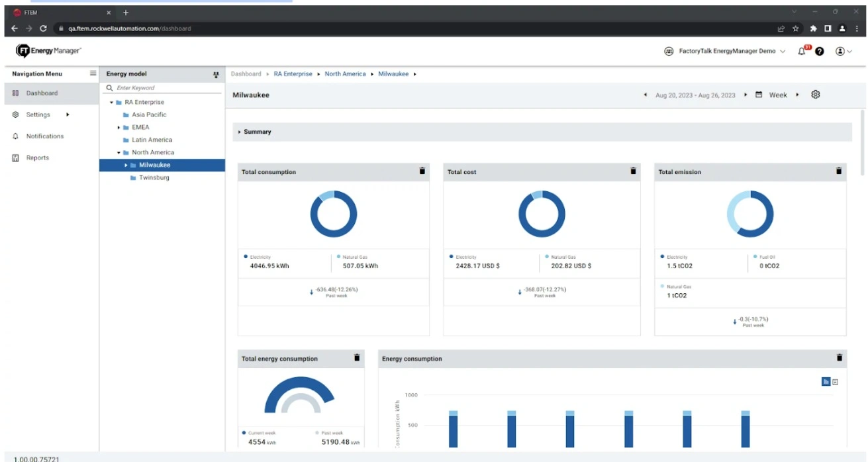Remove the Energy consumption chart widget
Viewport: 868px width, 462px height.
[x=840, y=357]
